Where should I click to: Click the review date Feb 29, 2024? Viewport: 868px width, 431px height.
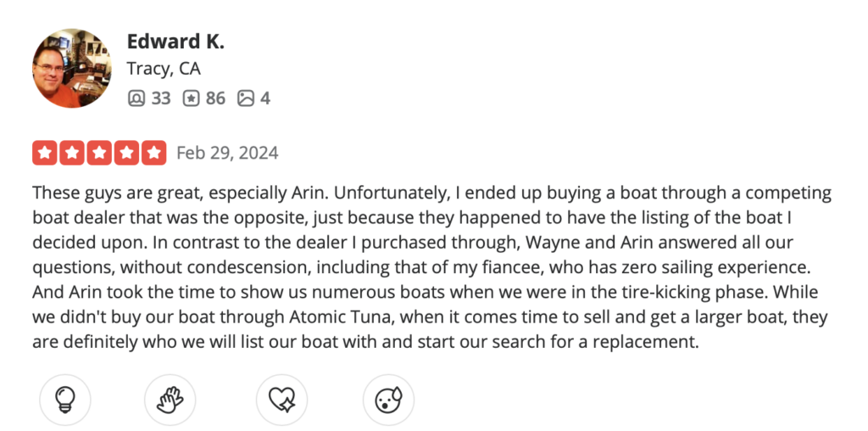coord(227,154)
